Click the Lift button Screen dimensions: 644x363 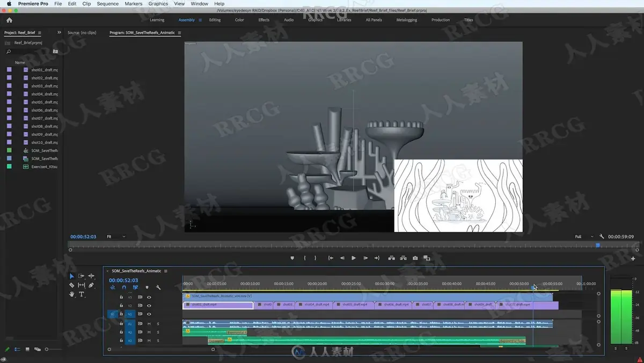(392, 258)
